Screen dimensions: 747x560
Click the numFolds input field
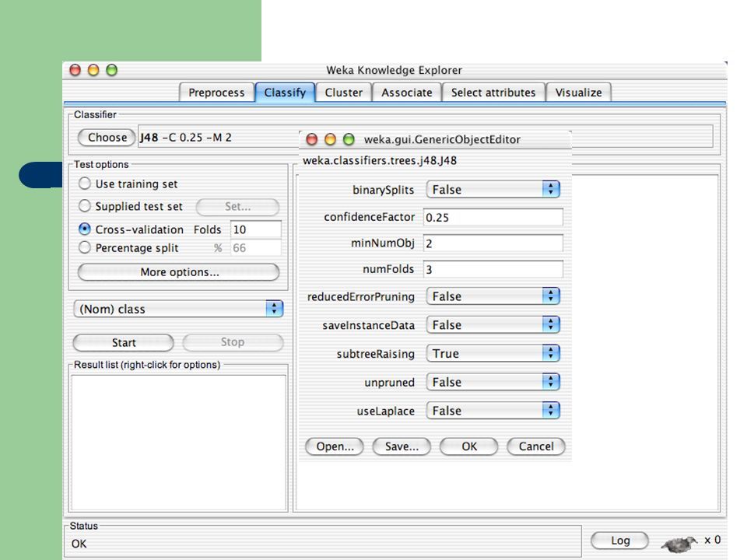pyautogui.click(x=493, y=269)
